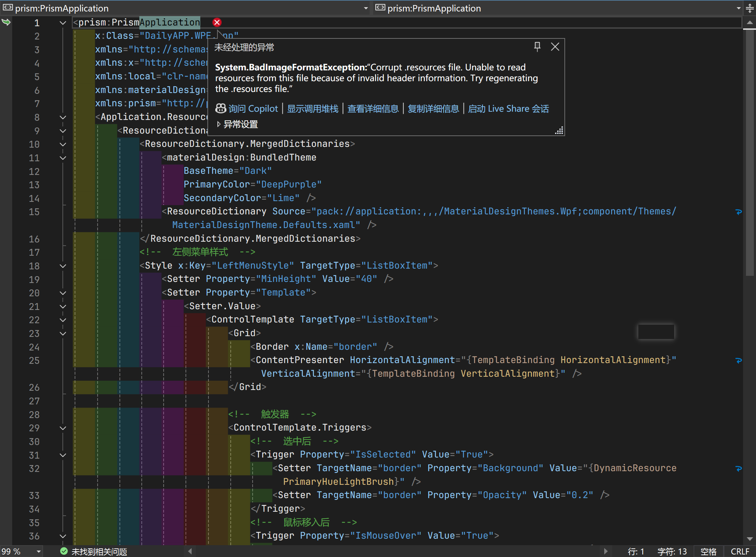Click the 启动 Live Share 会话 link

pos(508,108)
